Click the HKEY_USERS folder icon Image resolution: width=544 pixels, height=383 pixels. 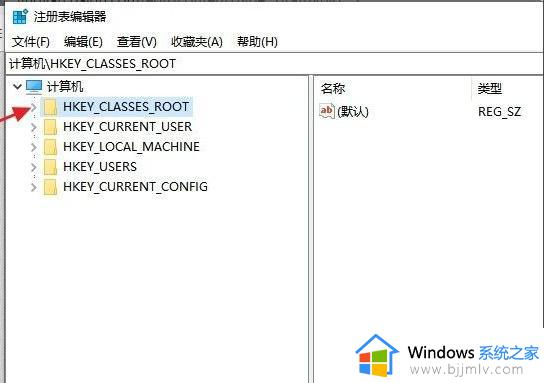pyautogui.click(x=50, y=167)
